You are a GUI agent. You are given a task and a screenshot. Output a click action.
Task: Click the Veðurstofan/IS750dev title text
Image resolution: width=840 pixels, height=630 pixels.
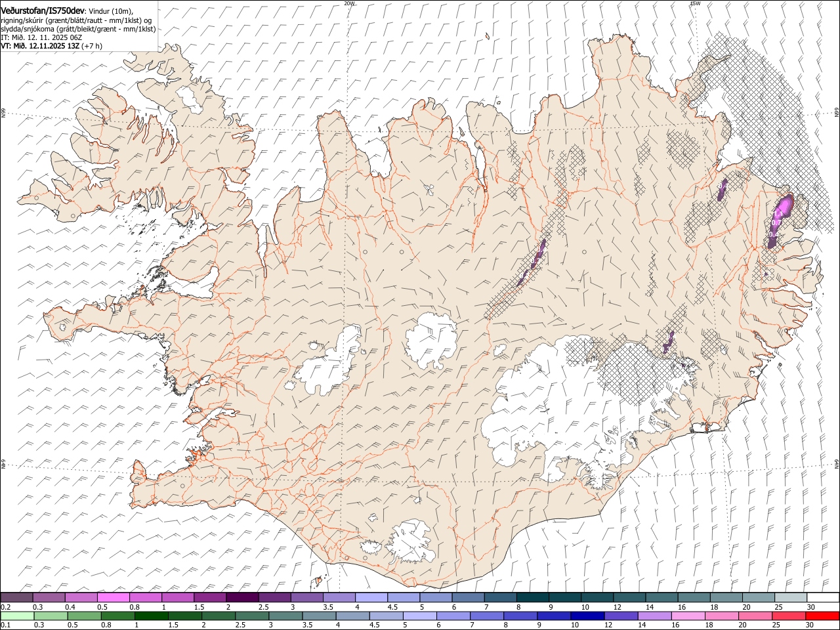point(43,10)
